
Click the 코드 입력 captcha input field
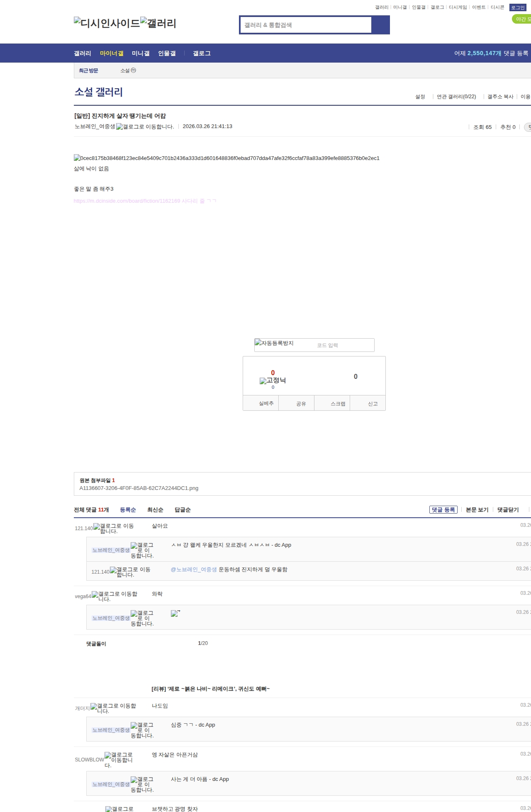(343, 345)
